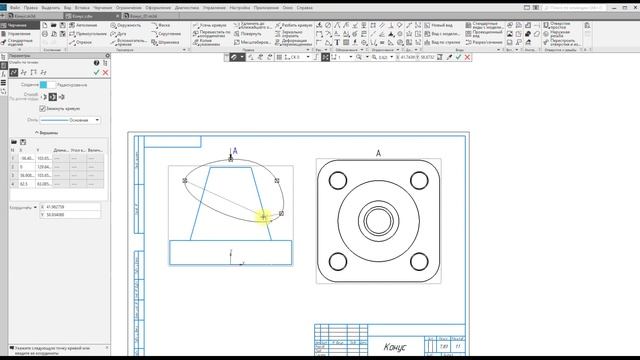Save vertices table diskette icon
The height and width of the screenshot is (360, 640).
(23, 142)
